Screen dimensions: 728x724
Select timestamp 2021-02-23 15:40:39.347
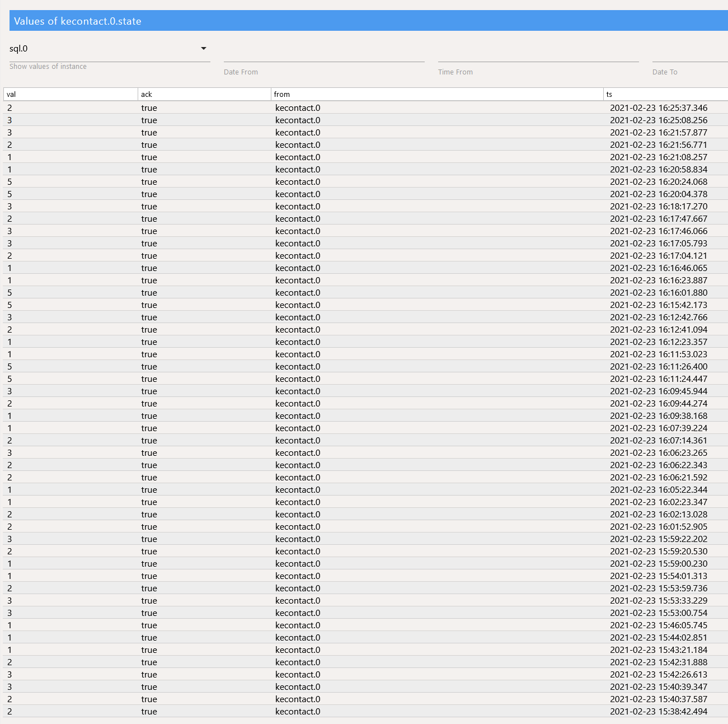pyautogui.click(x=659, y=687)
